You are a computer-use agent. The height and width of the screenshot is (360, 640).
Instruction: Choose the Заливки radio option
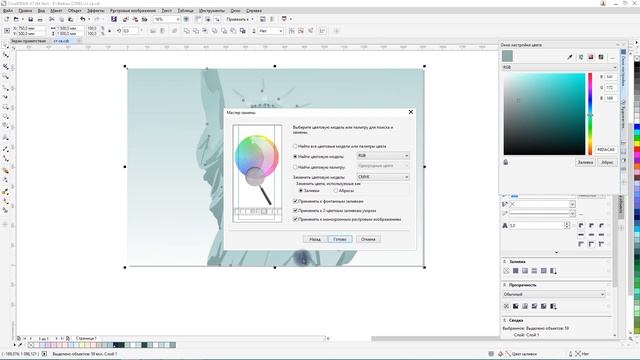click(301, 191)
